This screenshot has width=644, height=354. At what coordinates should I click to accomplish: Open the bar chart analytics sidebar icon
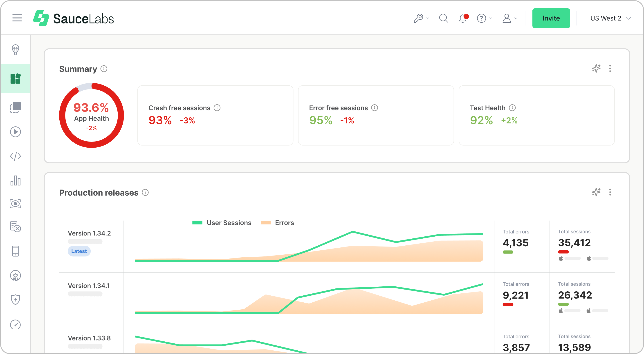point(16,180)
